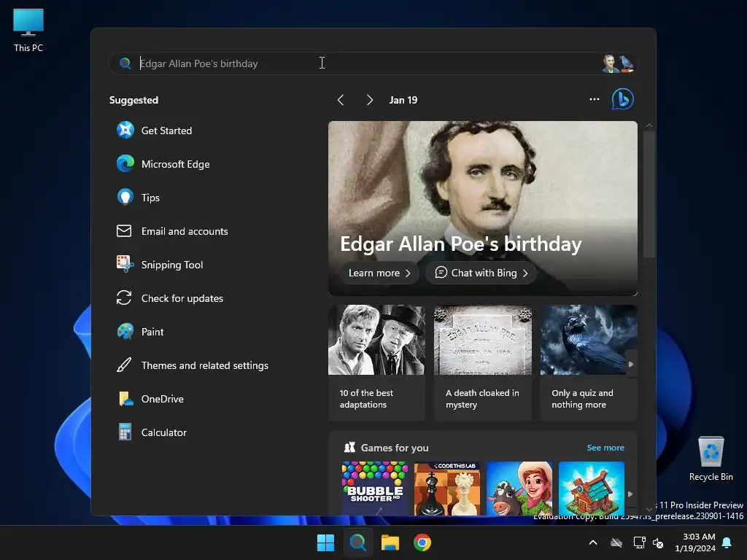Launch Paint from suggestions
This screenshot has height=560, width=747.
[140, 332]
